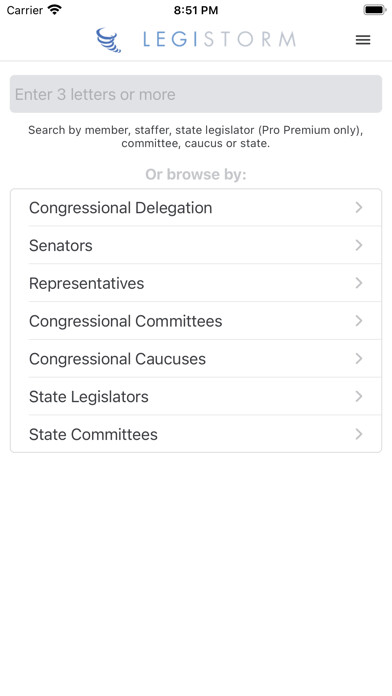The image size is (392, 696).
Task: Select the Senators list item
Action: point(196,245)
